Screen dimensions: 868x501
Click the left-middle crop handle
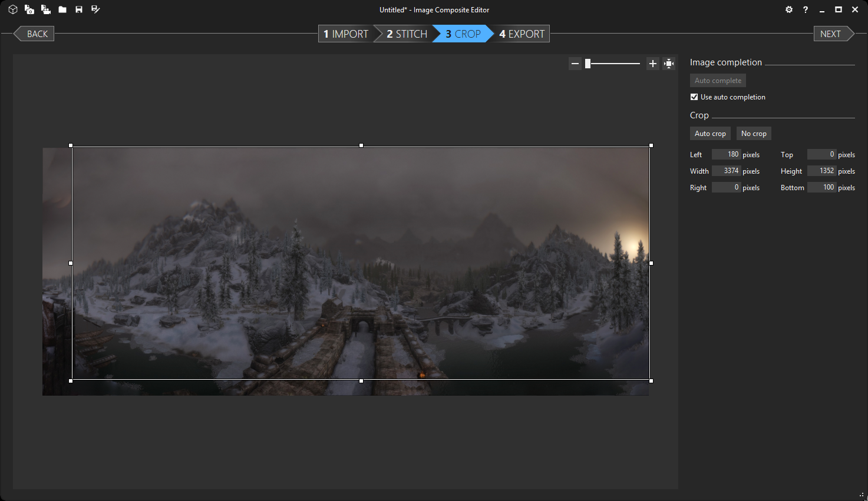(71, 263)
